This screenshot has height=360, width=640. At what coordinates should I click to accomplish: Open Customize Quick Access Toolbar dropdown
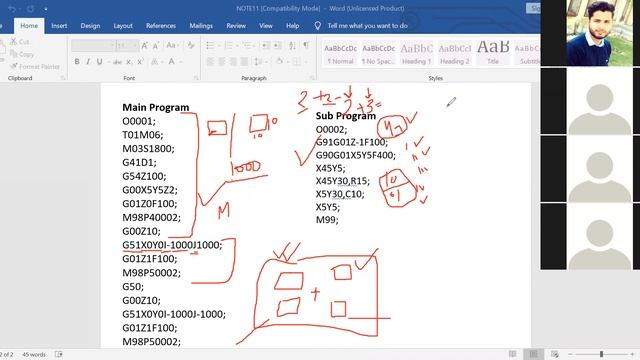click(x=46, y=9)
